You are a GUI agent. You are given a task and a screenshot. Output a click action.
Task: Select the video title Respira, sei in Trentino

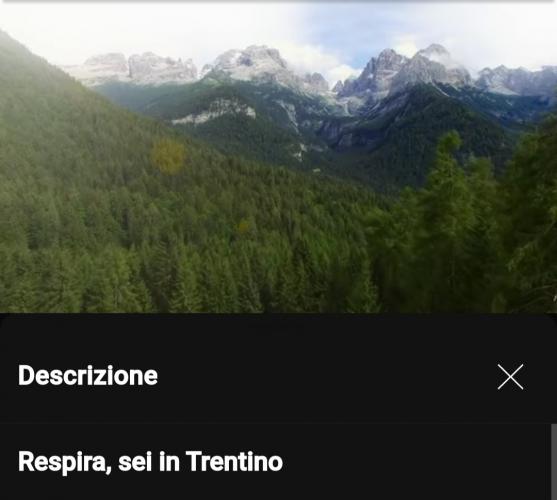coord(150,462)
